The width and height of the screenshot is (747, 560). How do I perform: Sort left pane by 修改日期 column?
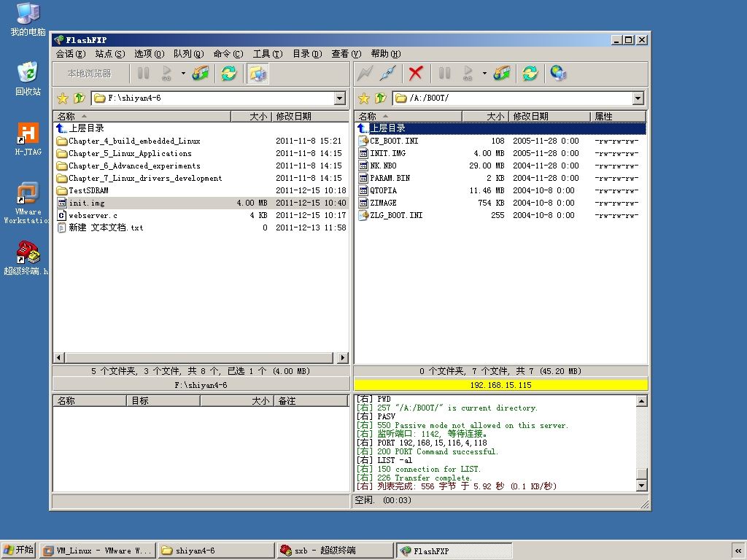tap(310, 116)
